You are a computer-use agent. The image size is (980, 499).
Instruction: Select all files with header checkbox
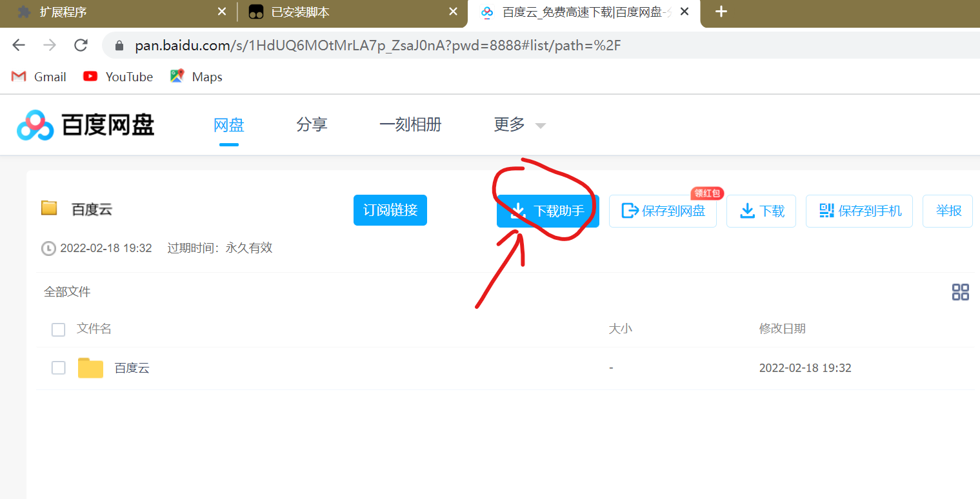click(58, 329)
